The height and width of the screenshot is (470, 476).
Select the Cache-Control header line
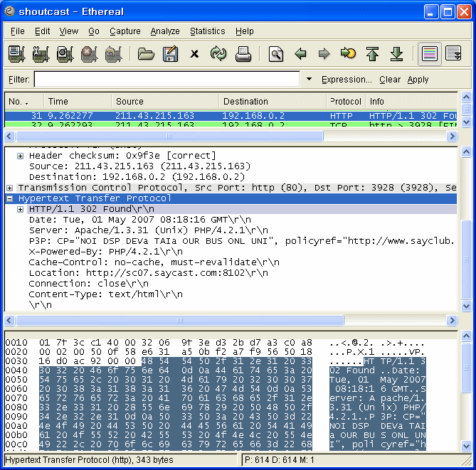click(x=154, y=262)
